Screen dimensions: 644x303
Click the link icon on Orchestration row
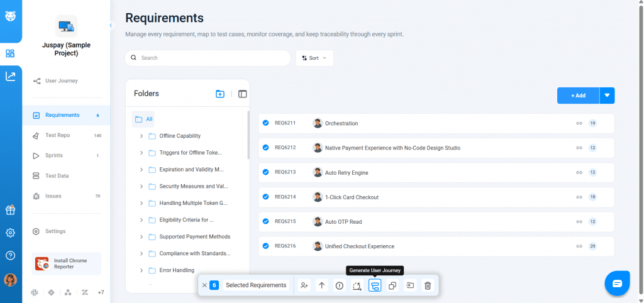579,123
